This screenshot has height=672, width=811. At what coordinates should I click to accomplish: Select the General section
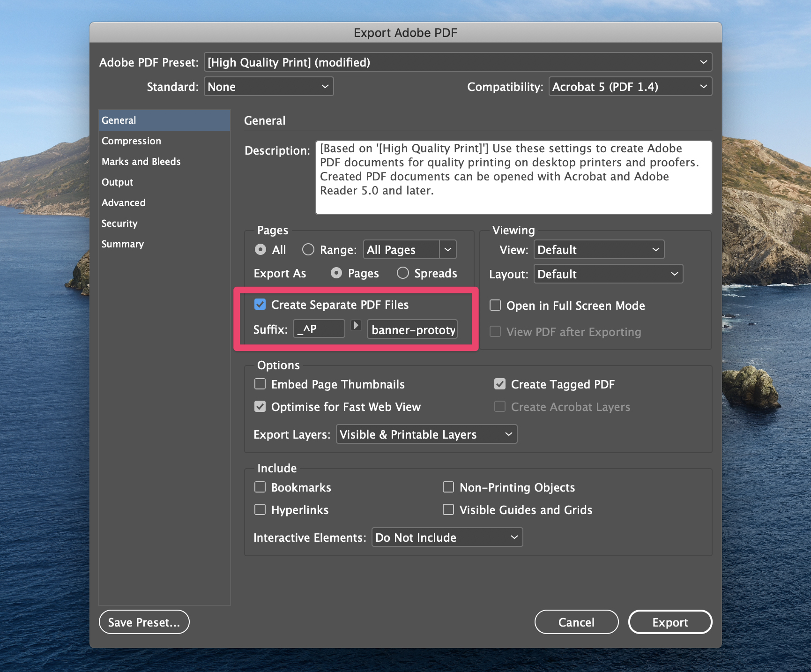[x=164, y=120]
